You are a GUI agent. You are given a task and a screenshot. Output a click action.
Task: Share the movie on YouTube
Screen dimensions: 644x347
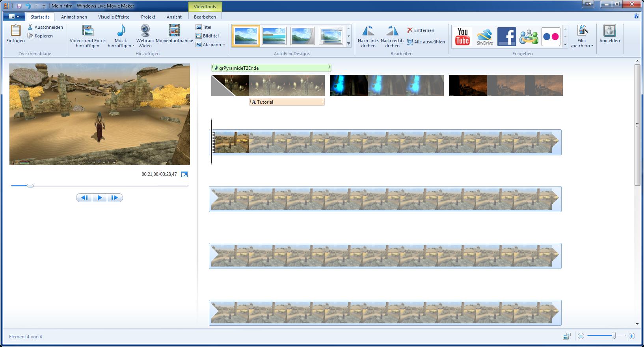click(462, 37)
